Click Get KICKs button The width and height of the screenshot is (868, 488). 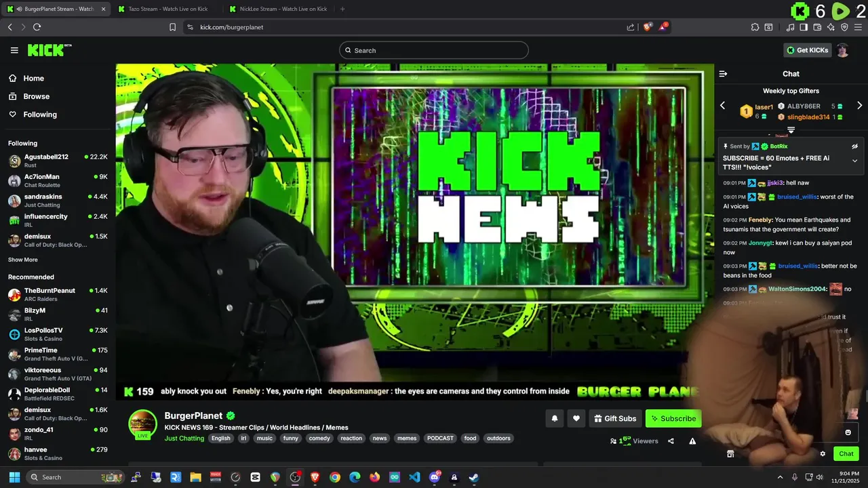806,50
